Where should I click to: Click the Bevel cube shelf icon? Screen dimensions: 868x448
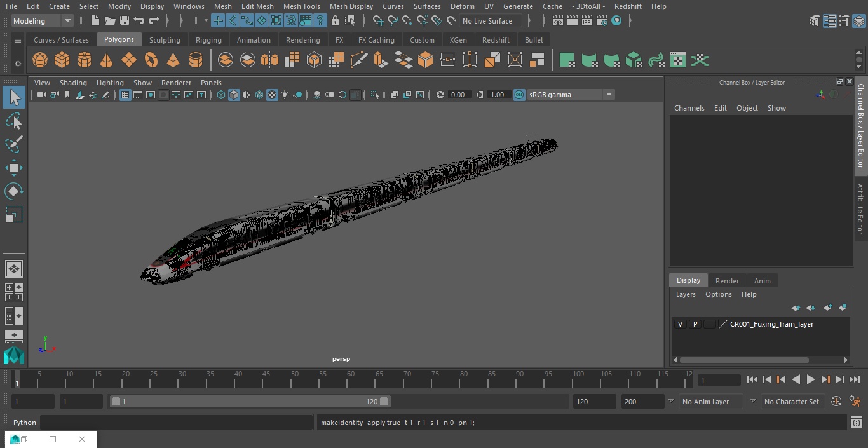(426, 60)
